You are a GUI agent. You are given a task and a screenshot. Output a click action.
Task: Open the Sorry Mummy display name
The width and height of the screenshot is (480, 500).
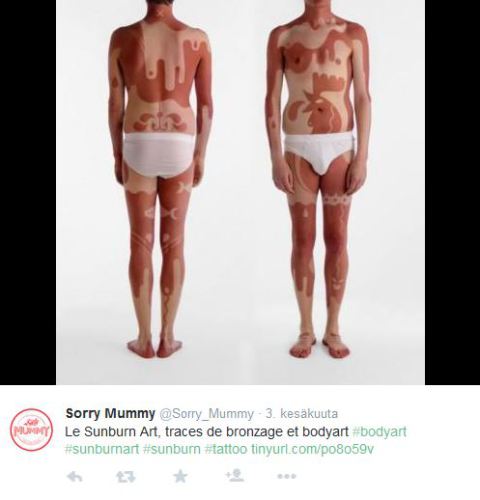[x=110, y=413]
